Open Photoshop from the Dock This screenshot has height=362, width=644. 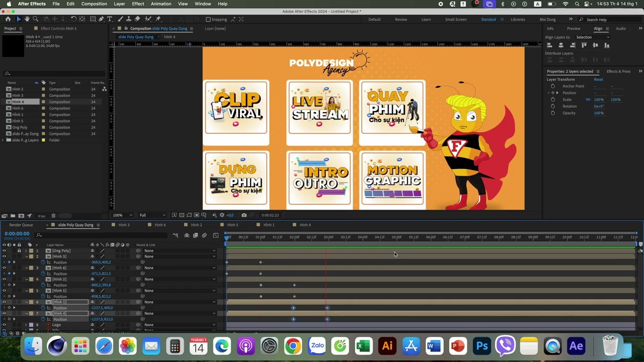[x=482, y=346]
